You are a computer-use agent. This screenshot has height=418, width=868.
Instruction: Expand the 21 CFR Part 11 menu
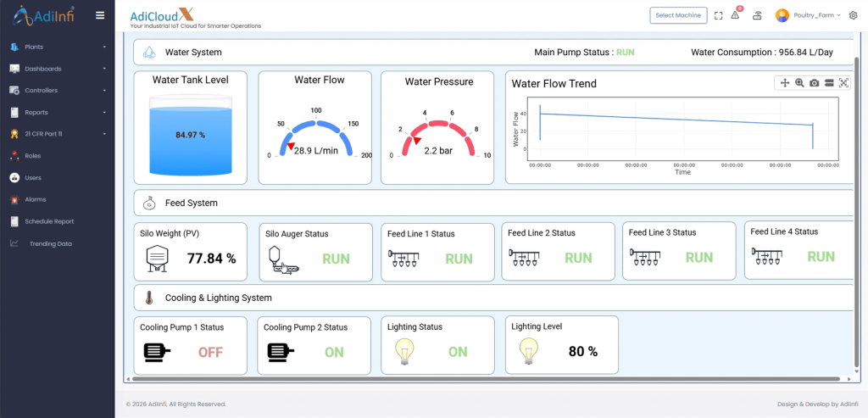pos(58,134)
